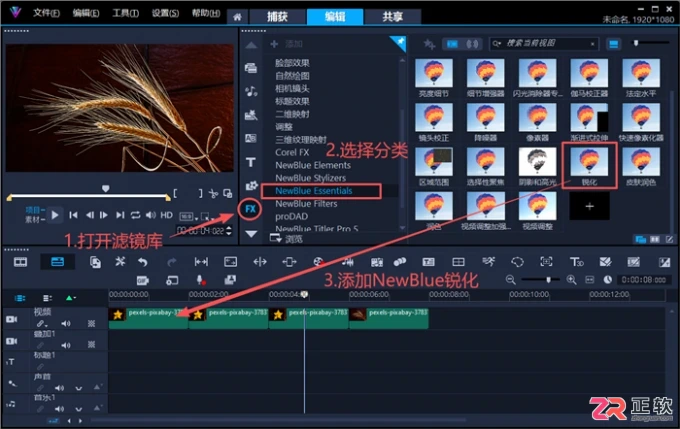Open the overlay graphics library icon
This screenshot has width=680, height=429.
point(252,186)
